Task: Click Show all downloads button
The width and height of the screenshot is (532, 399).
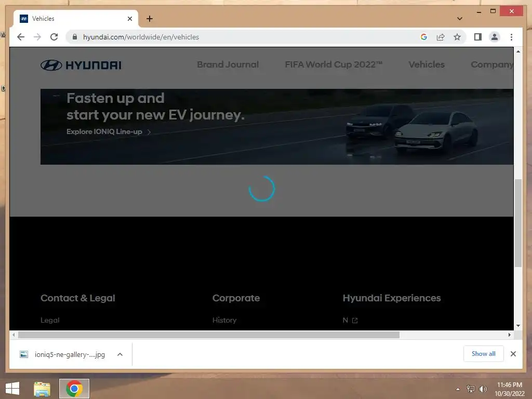Action: pyautogui.click(x=484, y=354)
